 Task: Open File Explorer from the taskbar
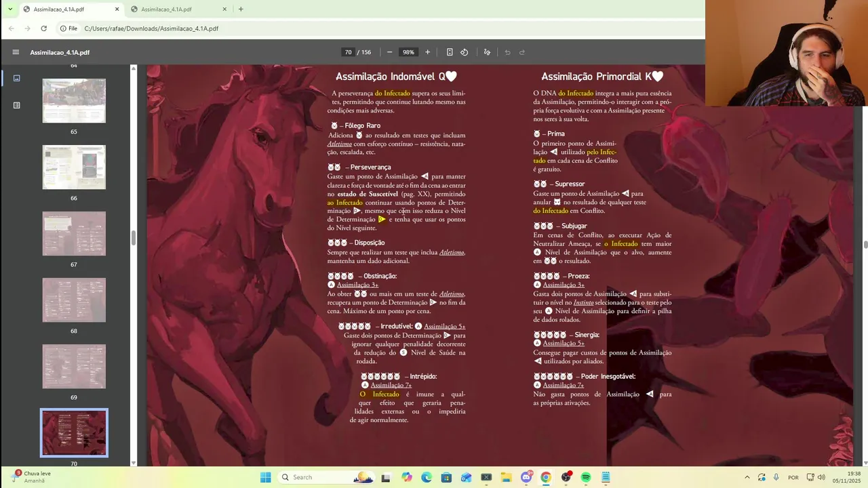[506, 477]
